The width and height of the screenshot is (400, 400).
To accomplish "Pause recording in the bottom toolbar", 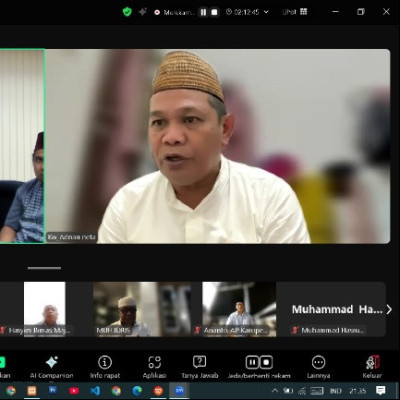I will pos(252,362).
